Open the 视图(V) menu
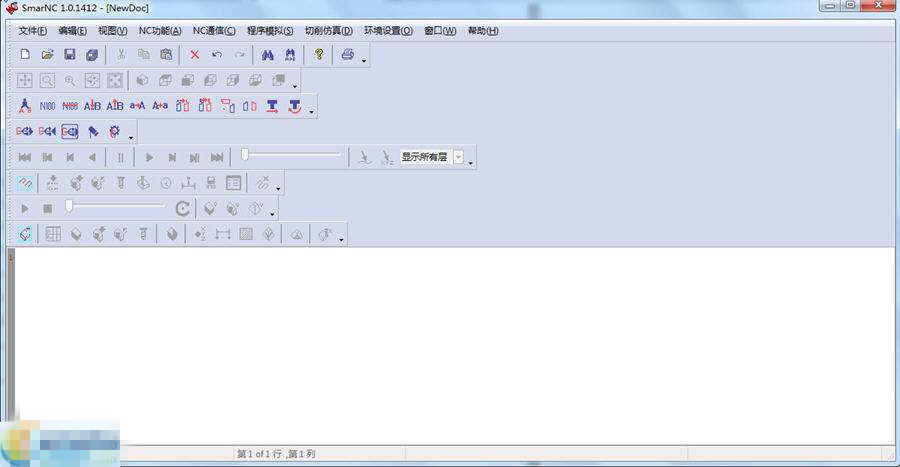This screenshot has height=467, width=900. (112, 30)
